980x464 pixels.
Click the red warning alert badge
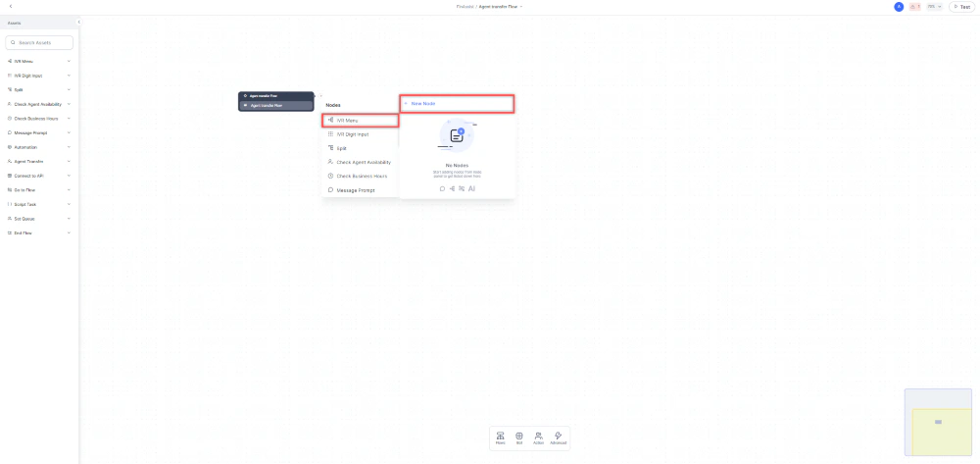tap(915, 6)
